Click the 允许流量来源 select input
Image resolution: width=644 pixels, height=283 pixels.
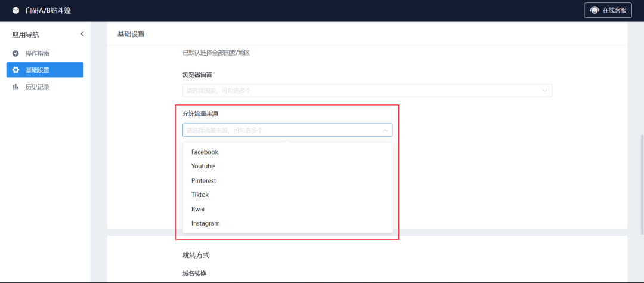[x=287, y=130]
